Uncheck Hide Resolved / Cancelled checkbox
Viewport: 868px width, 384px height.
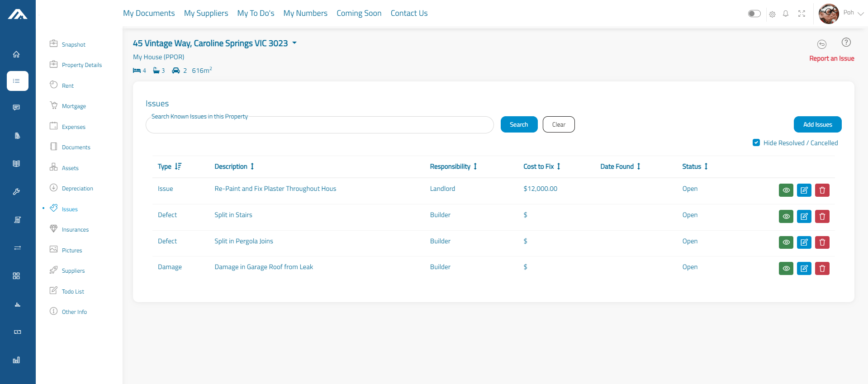756,142
